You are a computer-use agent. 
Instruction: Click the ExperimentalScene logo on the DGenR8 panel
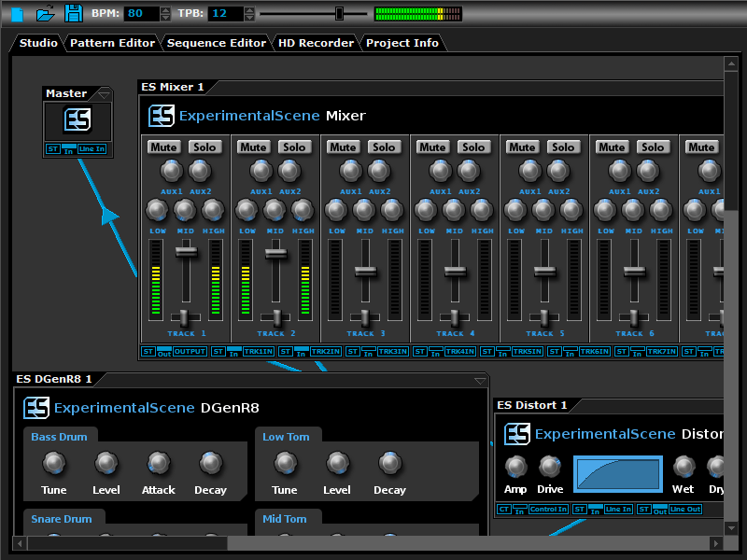click(35, 408)
